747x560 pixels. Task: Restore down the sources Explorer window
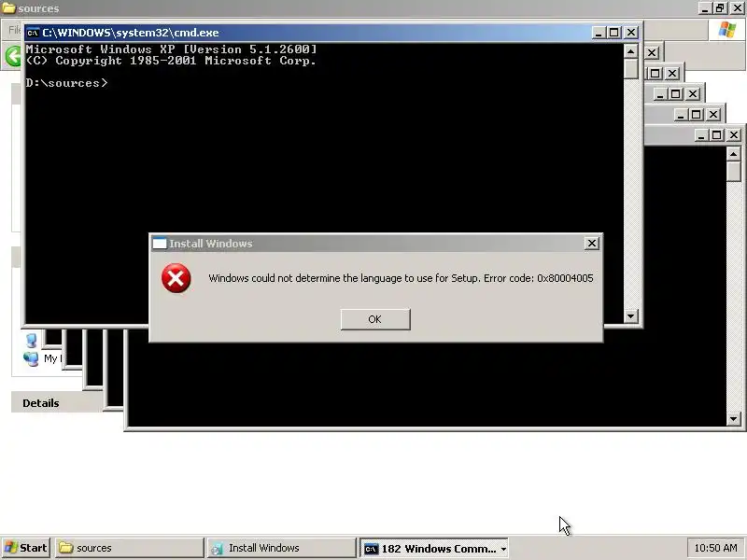720,8
